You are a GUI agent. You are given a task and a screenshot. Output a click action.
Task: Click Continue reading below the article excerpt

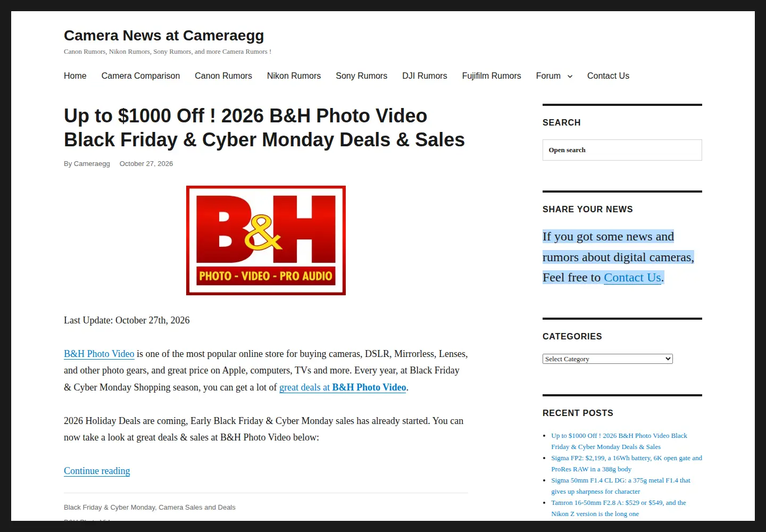coord(97,471)
